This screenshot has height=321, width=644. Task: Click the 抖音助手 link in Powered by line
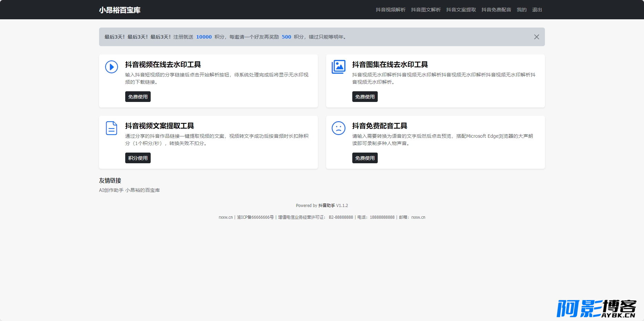tap(326, 206)
